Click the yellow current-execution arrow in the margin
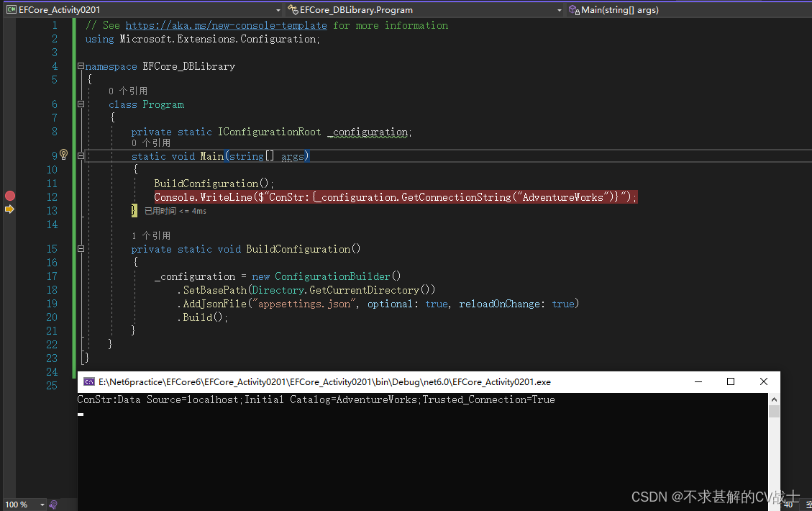 [10, 209]
